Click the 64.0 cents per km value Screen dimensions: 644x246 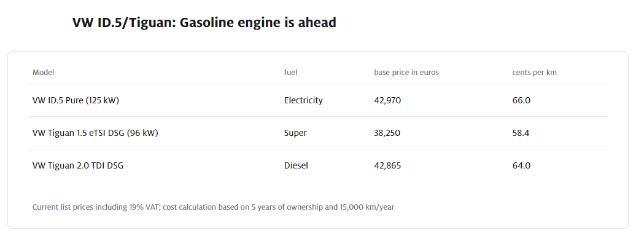(521, 165)
